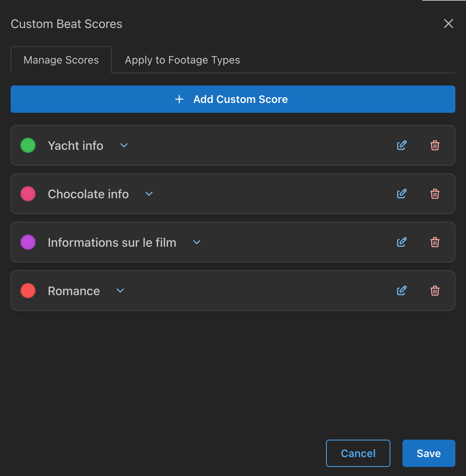Viewport: 466px width, 476px height.
Task: Cancel the Custom Beat Scores dialog
Action: (x=358, y=453)
